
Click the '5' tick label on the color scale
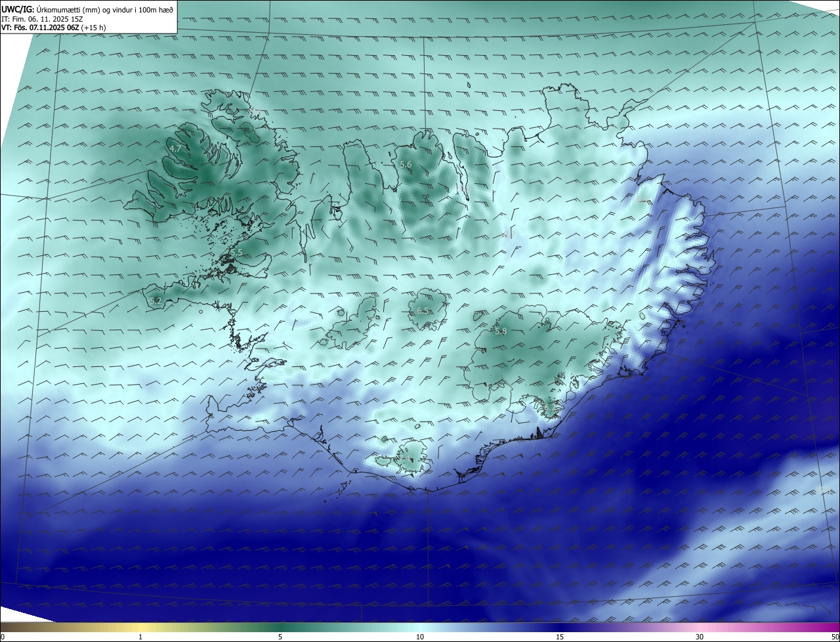280,637
